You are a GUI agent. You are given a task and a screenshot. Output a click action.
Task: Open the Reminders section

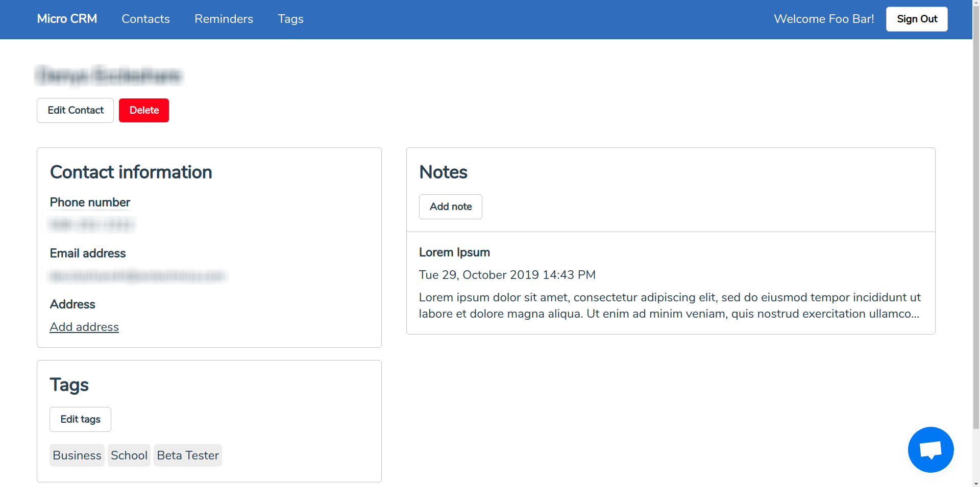(224, 19)
